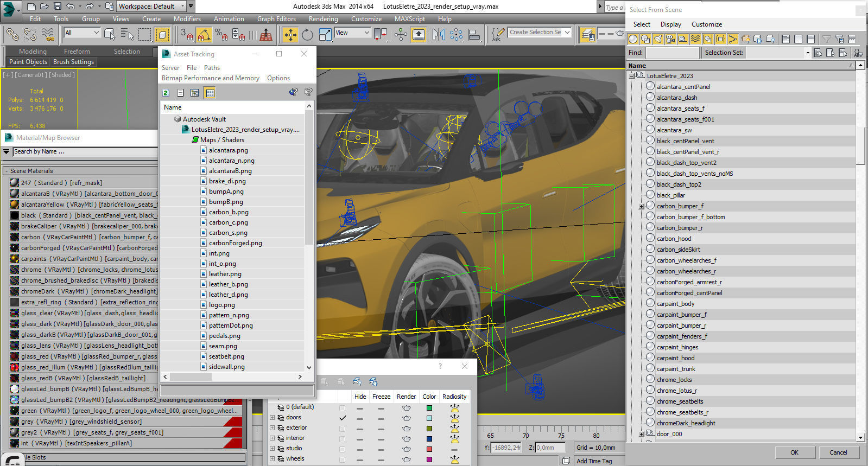868x466 pixels.
Task: Click the Undo arrow in title bar
Action: tap(70, 7)
